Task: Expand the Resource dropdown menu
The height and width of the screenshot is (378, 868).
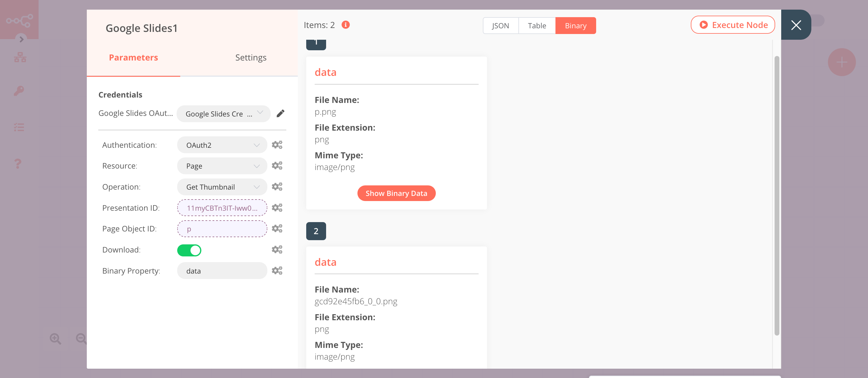Action: click(x=222, y=166)
